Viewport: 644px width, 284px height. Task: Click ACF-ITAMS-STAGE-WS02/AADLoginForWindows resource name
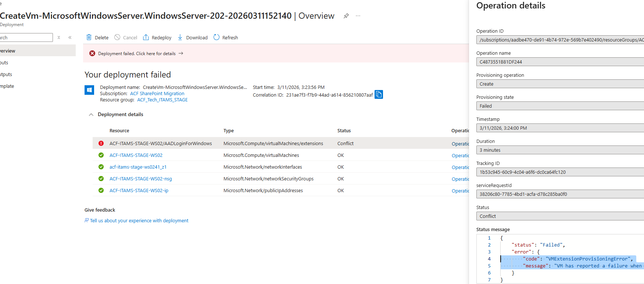(x=161, y=144)
